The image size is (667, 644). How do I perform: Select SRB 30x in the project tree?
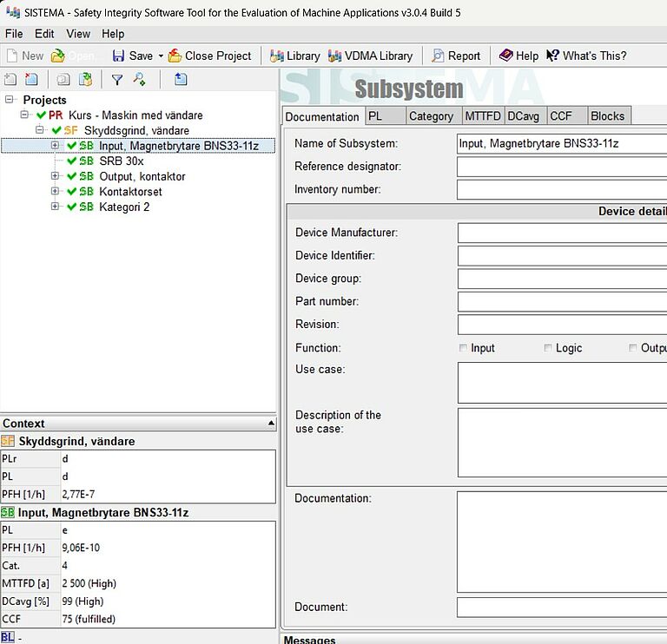(121, 161)
